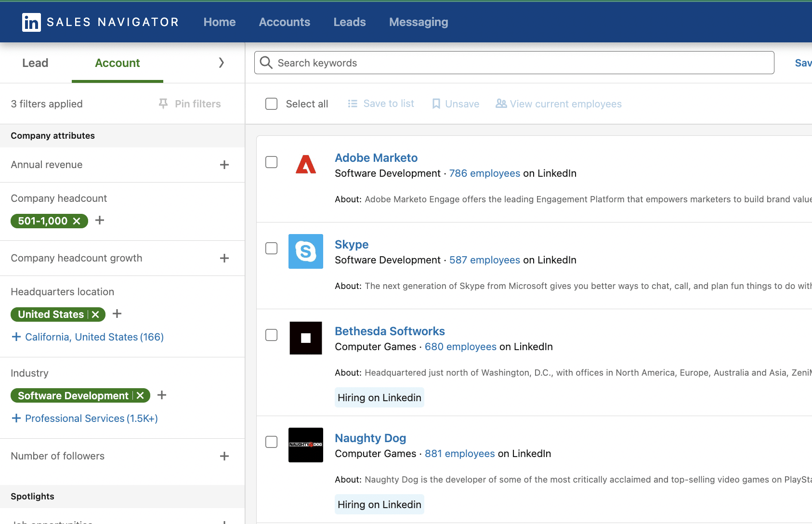812x524 pixels.
Task: Expand the Annual revenue filter
Action: pyautogui.click(x=224, y=165)
